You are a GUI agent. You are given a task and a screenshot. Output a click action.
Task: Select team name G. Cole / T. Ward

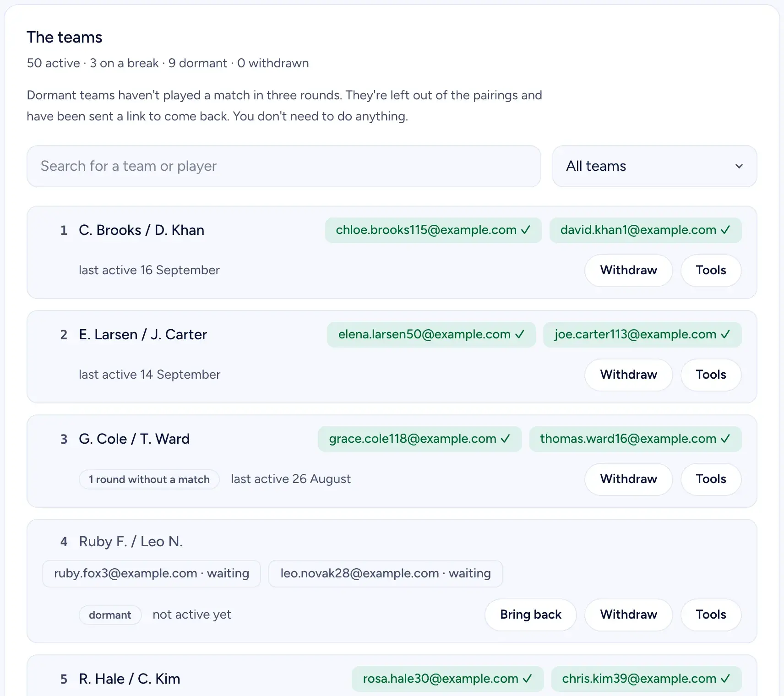point(134,439)
